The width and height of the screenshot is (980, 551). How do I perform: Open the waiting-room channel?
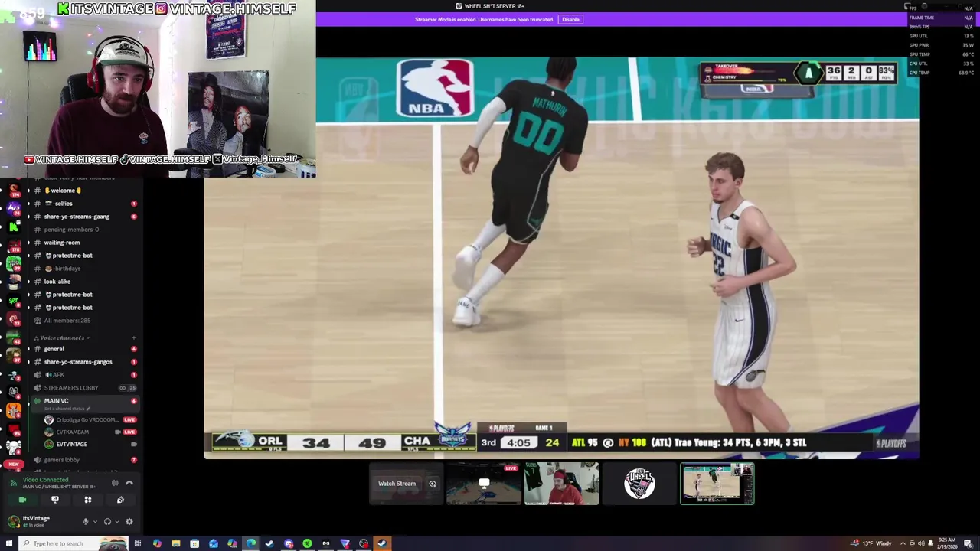pos(62,243)
